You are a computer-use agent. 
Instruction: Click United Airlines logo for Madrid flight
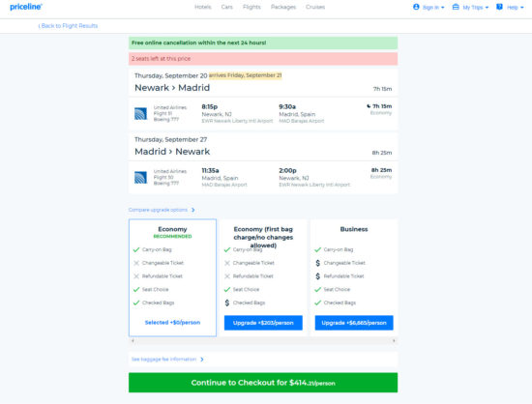coord(140,177)
